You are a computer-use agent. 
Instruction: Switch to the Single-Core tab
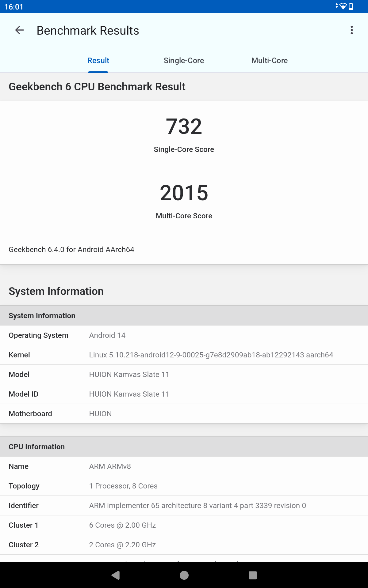pyautogui.click(x=184, y=61)
